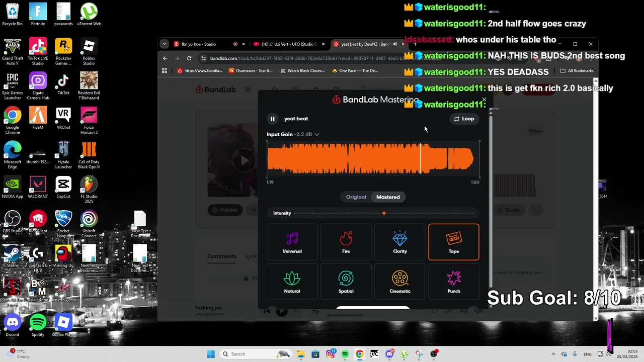Viewport: 644px width, 362px height.
Task: Open Discord from the taskbar
Action: [x=389, y=354]
